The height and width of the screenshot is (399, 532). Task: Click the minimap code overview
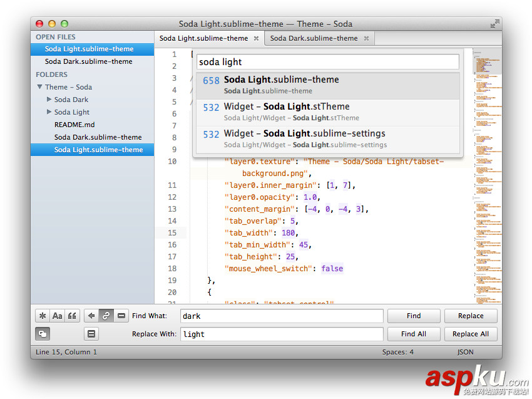487,176
